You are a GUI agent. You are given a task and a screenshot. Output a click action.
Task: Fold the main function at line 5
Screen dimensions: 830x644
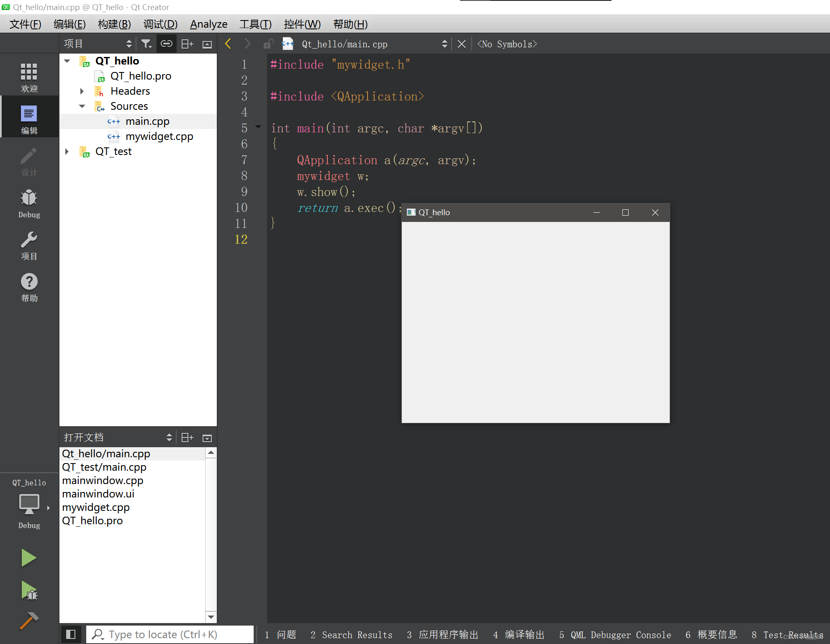click(258, 127)
